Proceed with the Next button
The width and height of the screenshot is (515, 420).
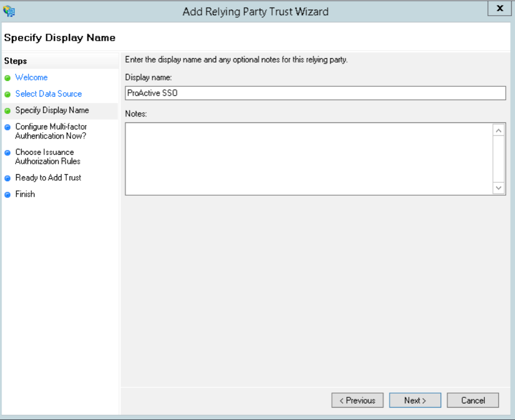[x=415, y=400]
